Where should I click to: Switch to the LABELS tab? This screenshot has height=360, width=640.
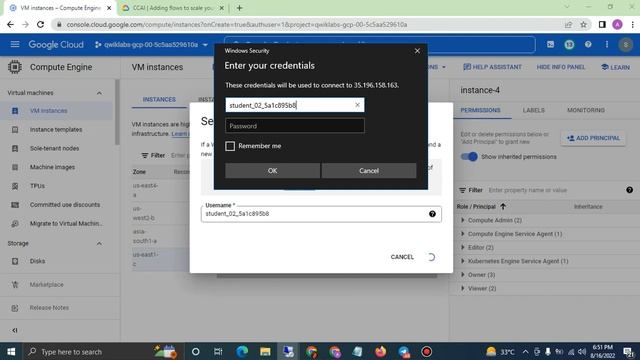point(533,110)
